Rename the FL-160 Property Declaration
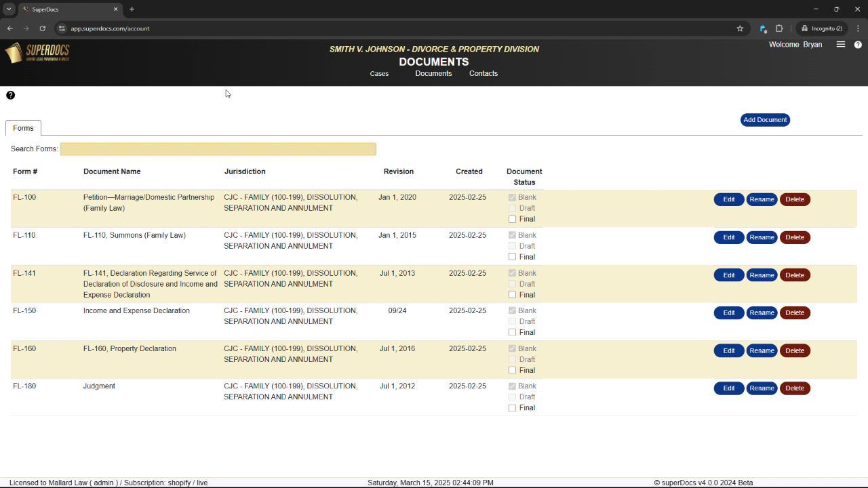The width and height of the screenshot is (868, 488). click(762, 351)
